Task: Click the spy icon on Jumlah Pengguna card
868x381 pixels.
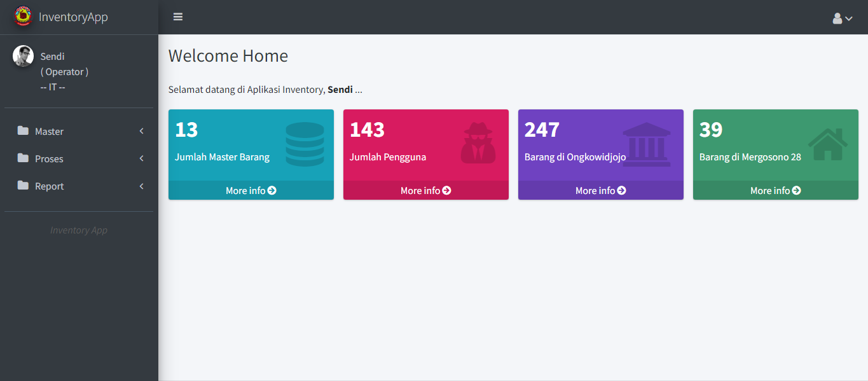Action: pos(478,144)
